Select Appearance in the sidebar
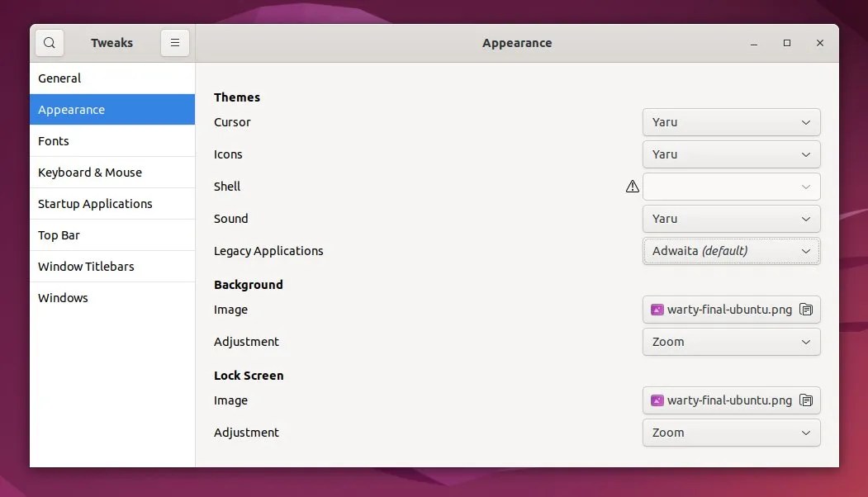Screen dimensions: 868x497 click(112, 110)
